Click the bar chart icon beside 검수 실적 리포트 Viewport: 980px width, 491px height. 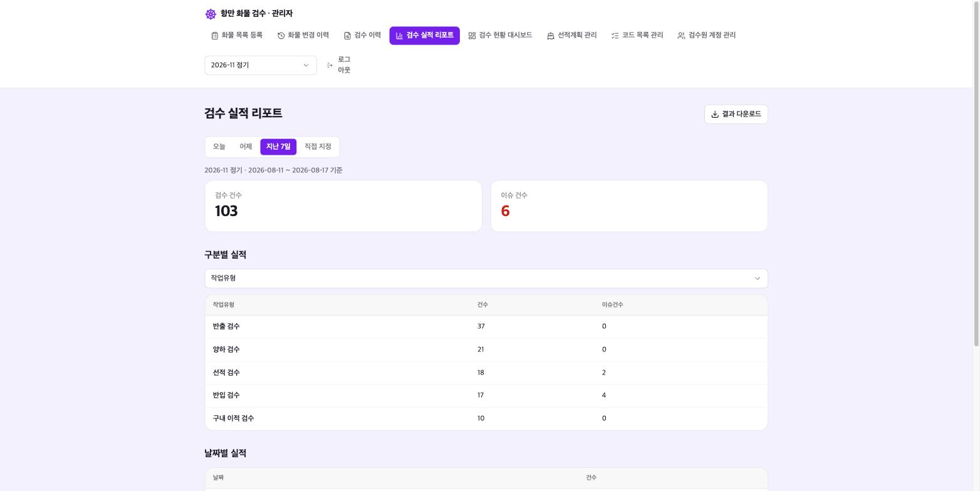(399, 36)
